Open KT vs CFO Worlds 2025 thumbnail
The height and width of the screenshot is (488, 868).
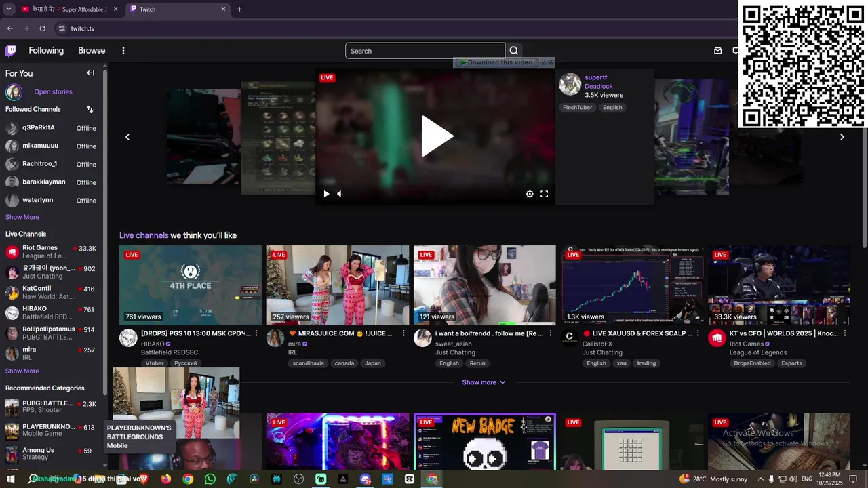click(779, 285)
